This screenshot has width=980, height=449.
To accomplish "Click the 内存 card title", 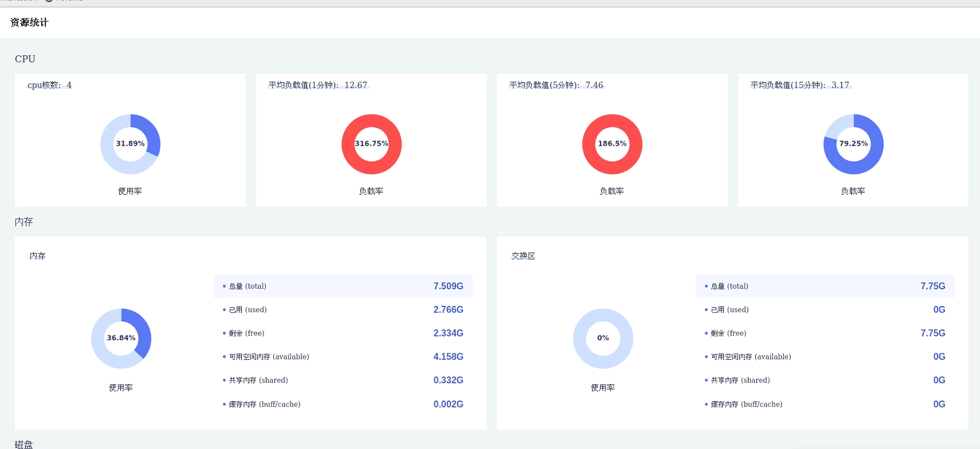I will point(37,256).
